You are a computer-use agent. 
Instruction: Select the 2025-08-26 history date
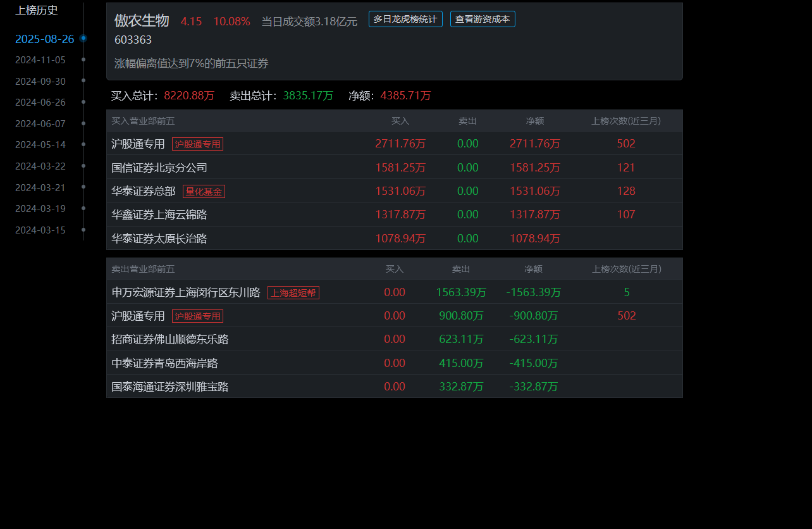44,39
